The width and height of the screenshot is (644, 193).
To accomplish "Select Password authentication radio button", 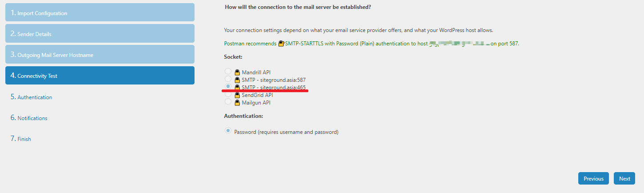I will (228, 131).
